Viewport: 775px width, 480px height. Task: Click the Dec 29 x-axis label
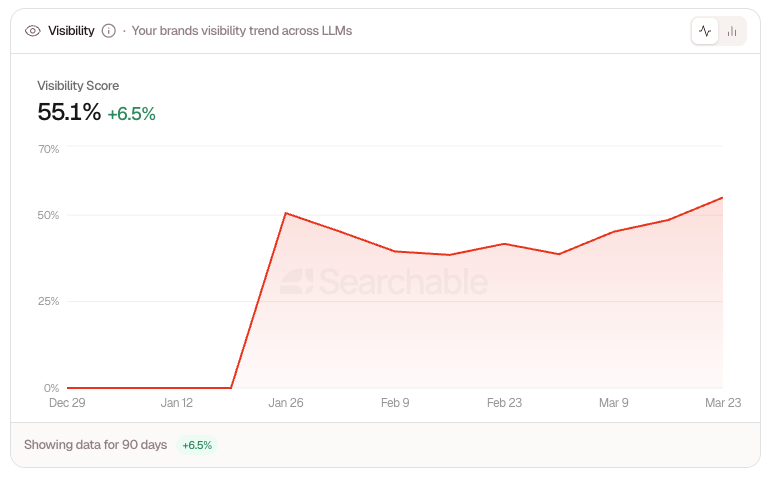pos(67,403)
